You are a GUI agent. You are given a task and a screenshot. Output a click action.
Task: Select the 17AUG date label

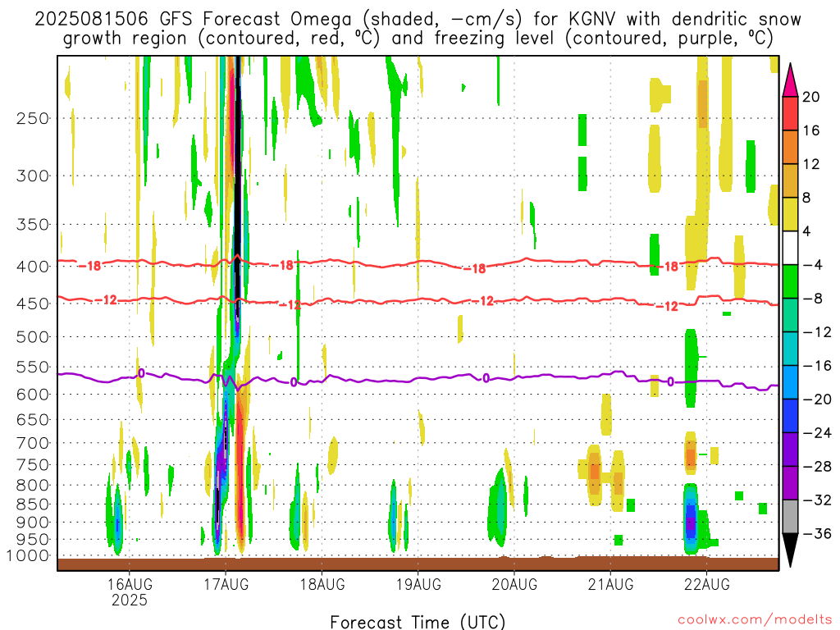[x=226, y=584]
